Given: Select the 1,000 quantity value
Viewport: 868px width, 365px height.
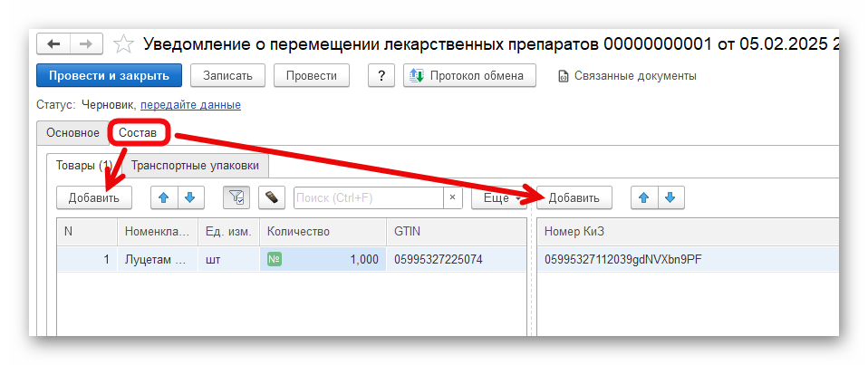Looking at the screenshot, I should (x=364, y=259).
